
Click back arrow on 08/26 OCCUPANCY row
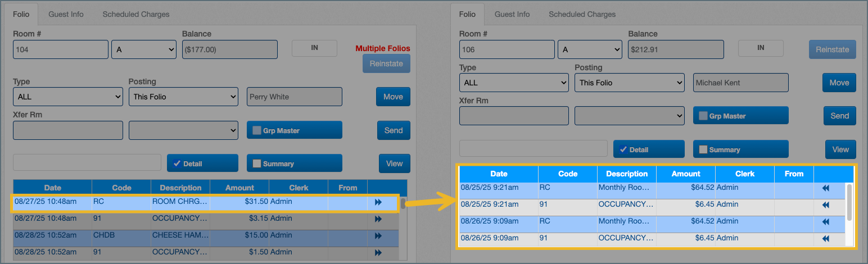(x=825, y=239)
